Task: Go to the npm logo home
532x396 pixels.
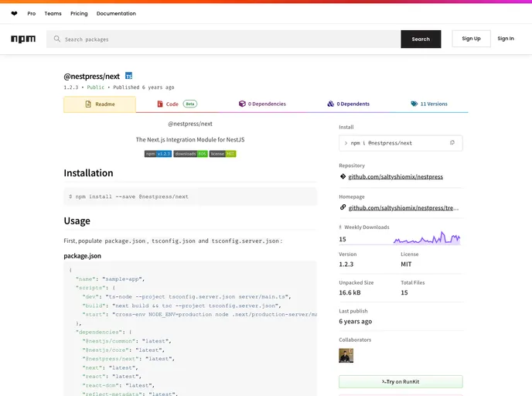Action: point(23,39)
